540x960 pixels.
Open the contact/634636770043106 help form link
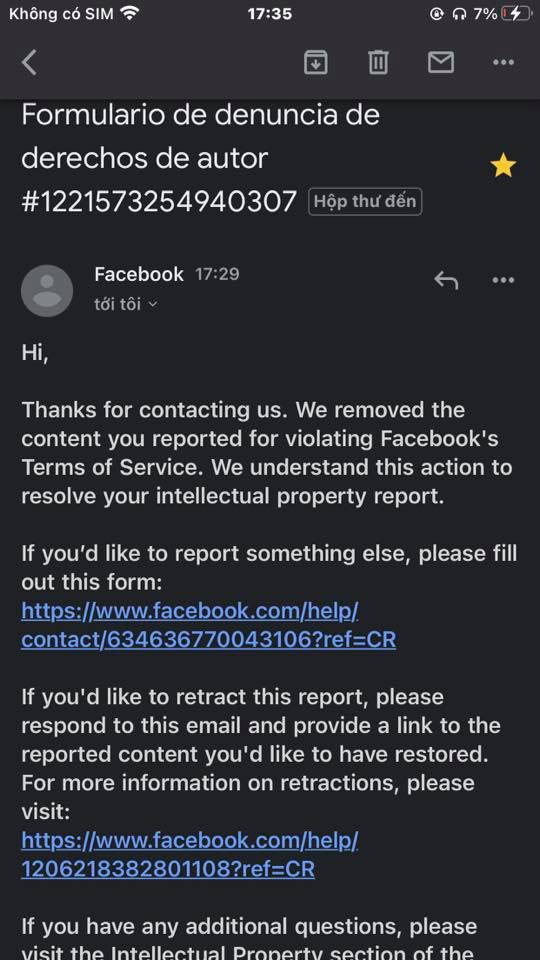(x=208, y=625)
